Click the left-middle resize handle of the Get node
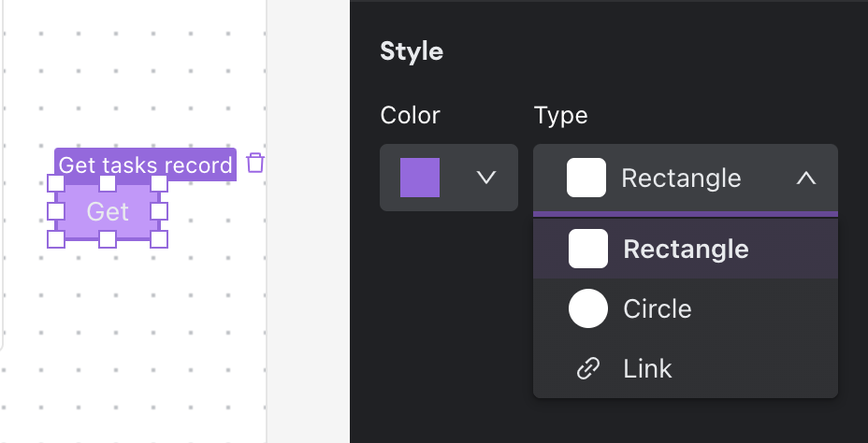This screenshot has height=443, width=868. point(56,211)
